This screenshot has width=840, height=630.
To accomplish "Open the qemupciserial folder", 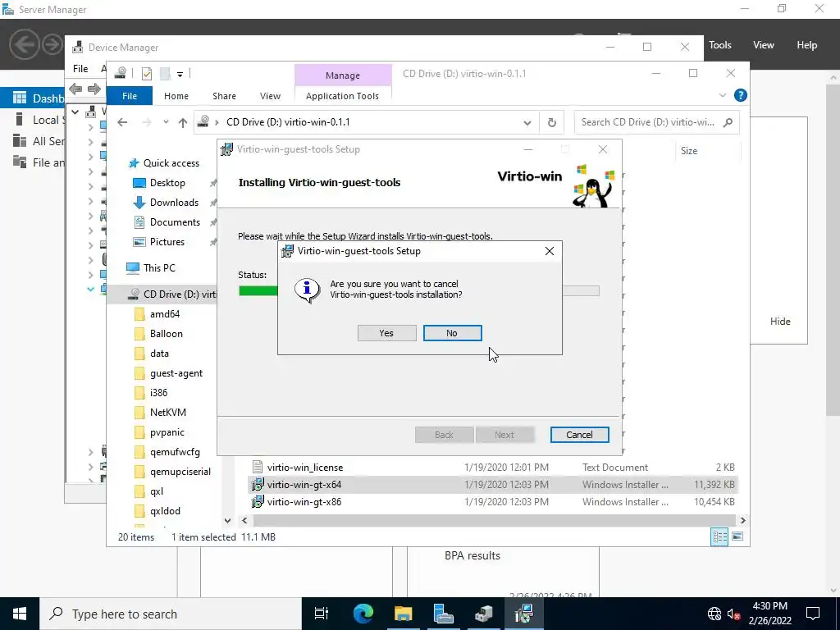I will coord(180,472).
